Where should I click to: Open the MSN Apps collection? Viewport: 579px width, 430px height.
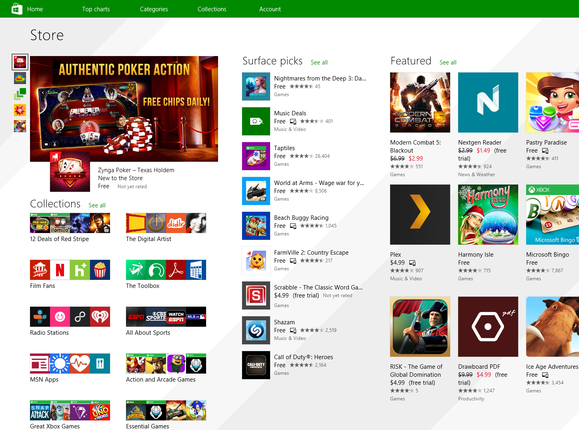(x=70, y=368)
